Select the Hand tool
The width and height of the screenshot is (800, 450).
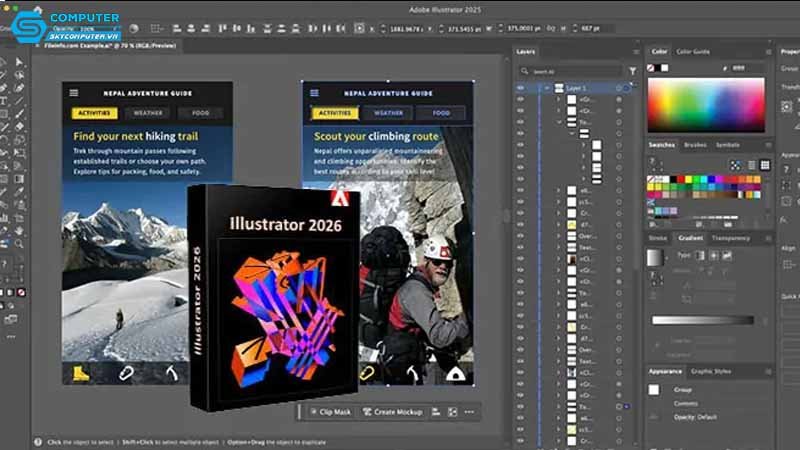pyautogui.click(x=19, y=231)
